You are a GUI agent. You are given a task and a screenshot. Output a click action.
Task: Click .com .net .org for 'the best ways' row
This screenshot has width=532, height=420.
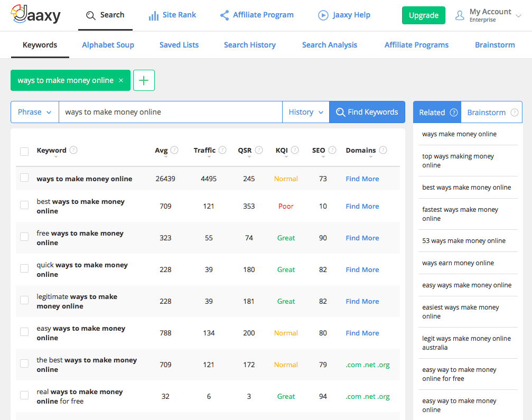368,365
